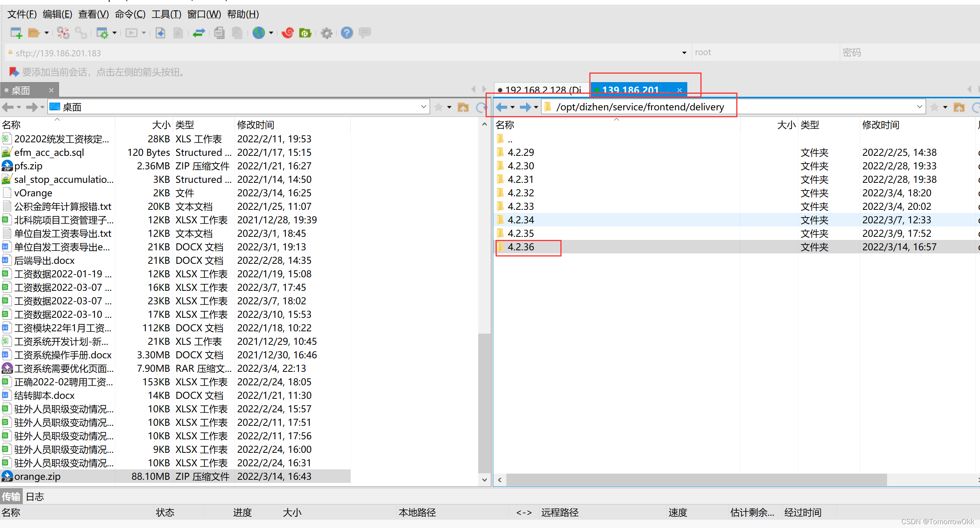The width and height of the screenshot is (980, 528).
Task: Click the blue help question icon
Action: (x=347, y=33)
